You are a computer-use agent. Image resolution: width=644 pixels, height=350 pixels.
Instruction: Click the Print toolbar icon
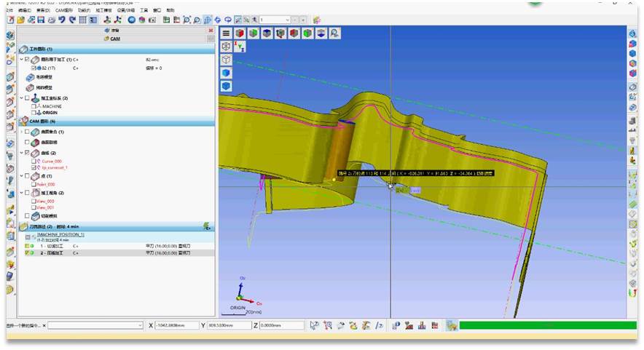(51, 20)
